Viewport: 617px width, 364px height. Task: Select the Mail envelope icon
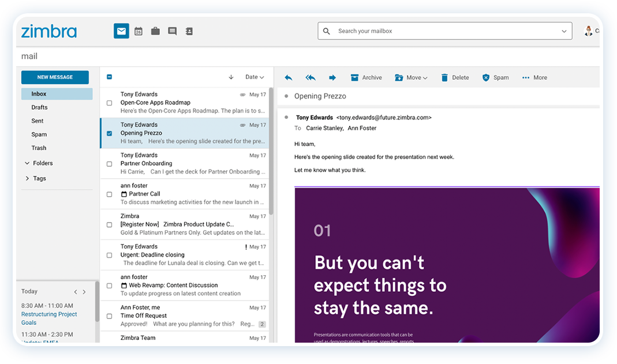click(x=121, y=31)
